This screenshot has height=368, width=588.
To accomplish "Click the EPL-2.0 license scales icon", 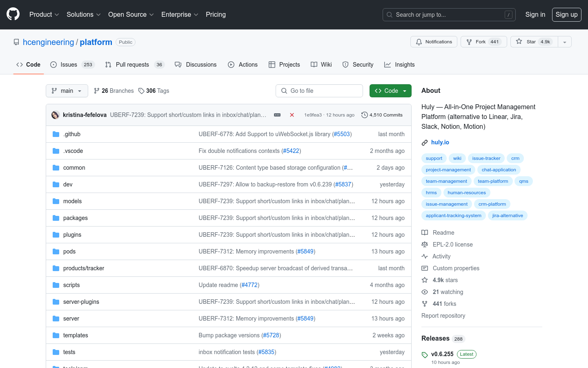I will point(425,244).
